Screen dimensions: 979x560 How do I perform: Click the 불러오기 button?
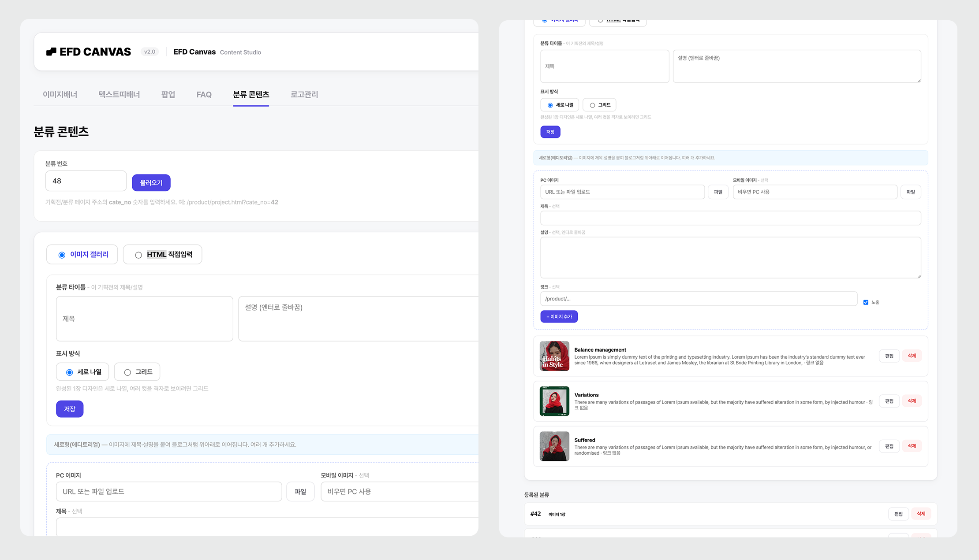[x=151, y=182]
